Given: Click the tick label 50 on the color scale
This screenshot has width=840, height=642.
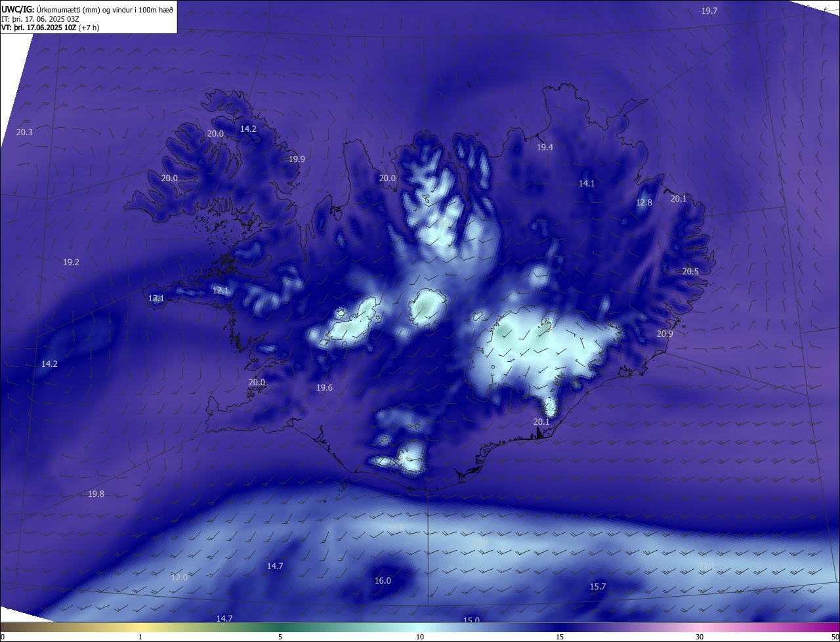Looking at the screenshot, I should click(x=835, y=637).
